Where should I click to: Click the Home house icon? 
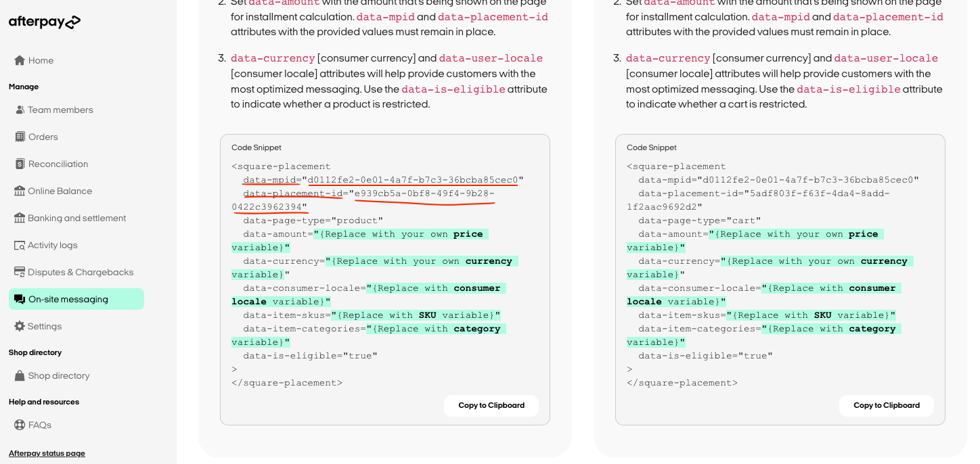pos(20,60)
